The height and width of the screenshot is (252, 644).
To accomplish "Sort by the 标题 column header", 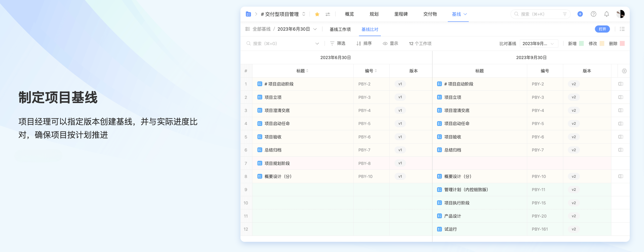I will click(x=302, y=71).
